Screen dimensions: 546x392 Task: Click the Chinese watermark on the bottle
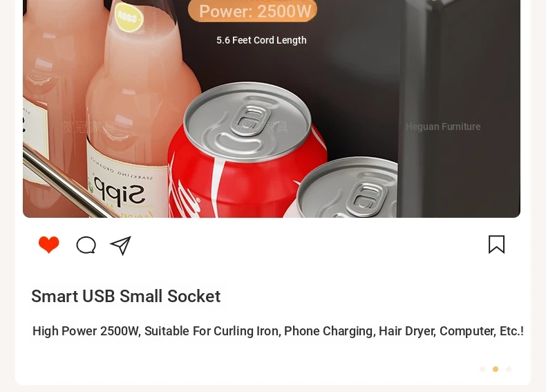(x=88, y=127)
